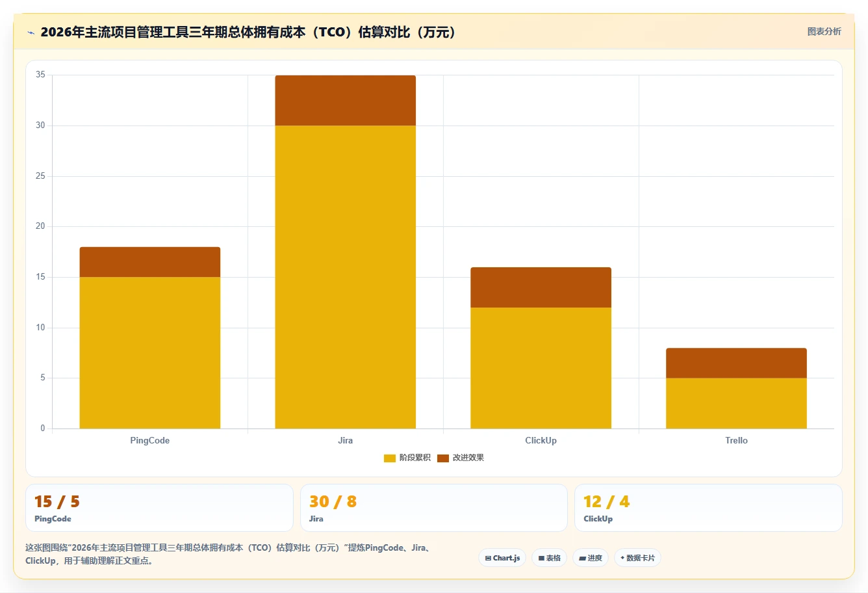Toggle the 阶段累积 legend entry
868x593 pixels.
407,458
